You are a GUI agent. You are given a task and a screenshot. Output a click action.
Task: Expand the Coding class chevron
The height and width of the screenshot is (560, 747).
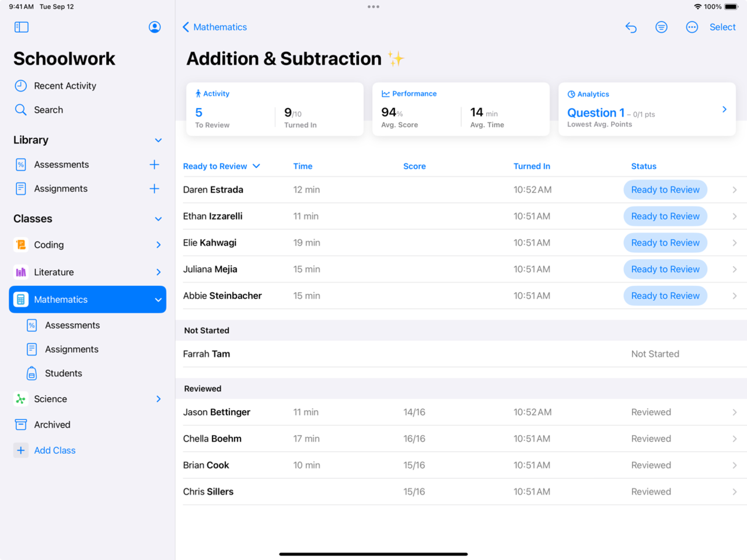(159, 245)
